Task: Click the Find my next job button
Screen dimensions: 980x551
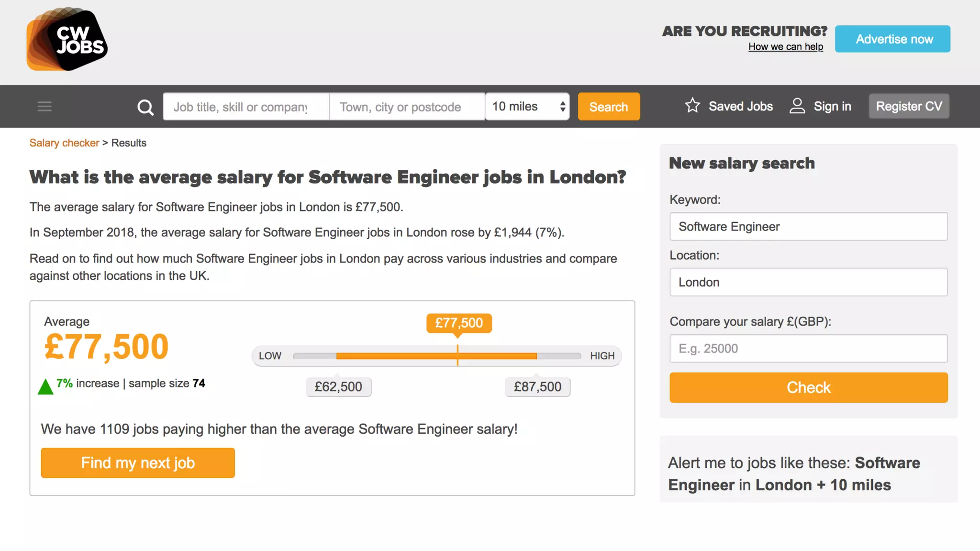Action: click(138, 463)
